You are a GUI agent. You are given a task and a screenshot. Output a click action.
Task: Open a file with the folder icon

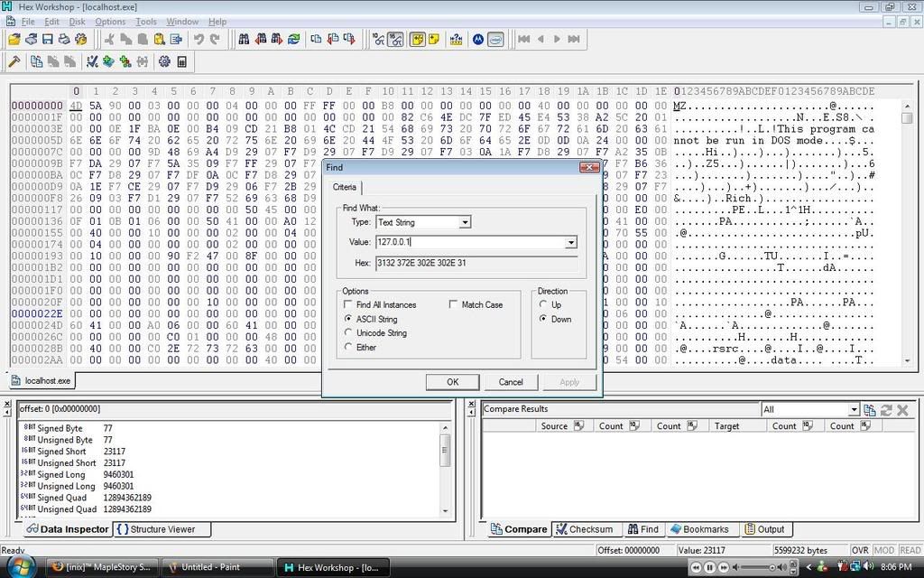[x=14, y=40]
